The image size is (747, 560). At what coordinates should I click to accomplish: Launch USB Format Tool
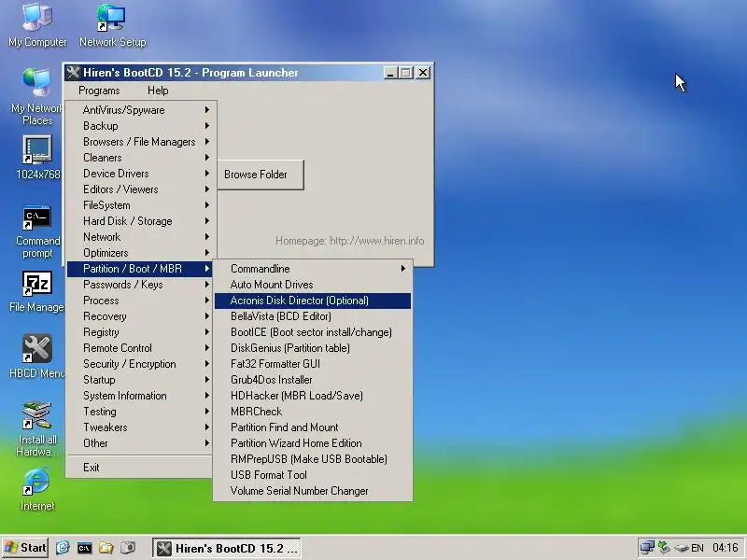point(313,475)
